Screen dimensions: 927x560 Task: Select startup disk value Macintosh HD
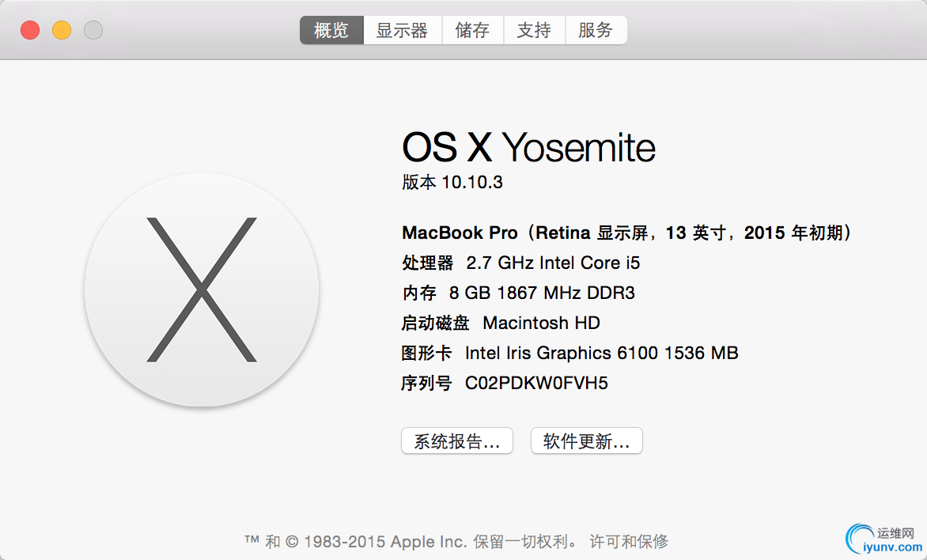542,323
